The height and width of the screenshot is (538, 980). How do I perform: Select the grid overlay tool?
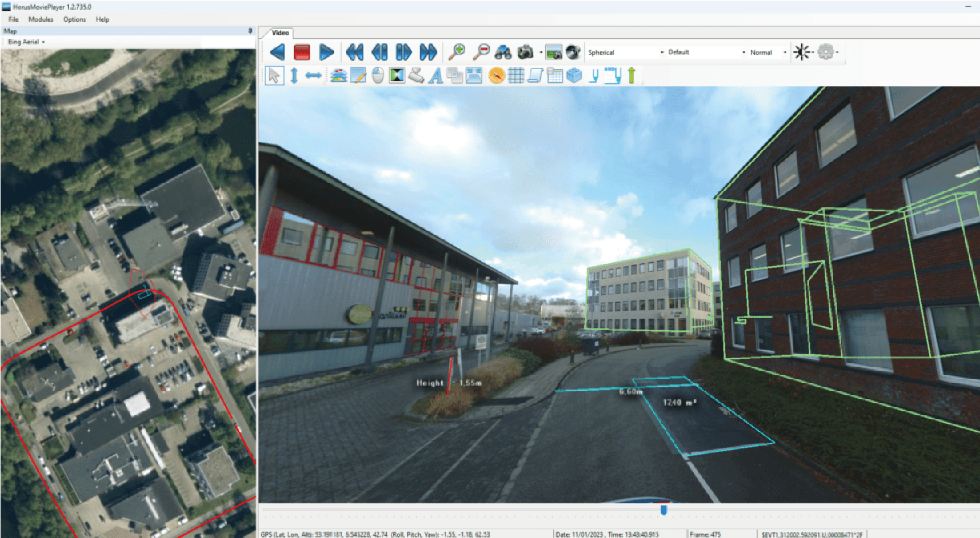tap(517, 74)
